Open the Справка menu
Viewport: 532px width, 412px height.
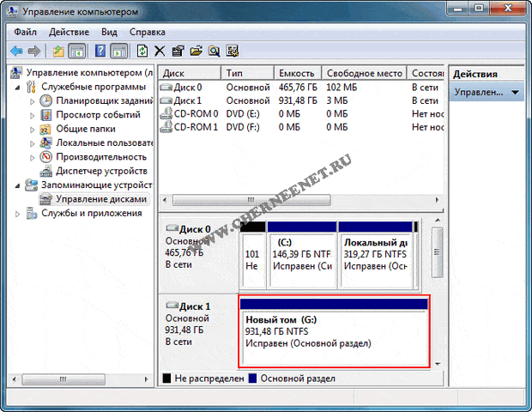click(148, 32)
